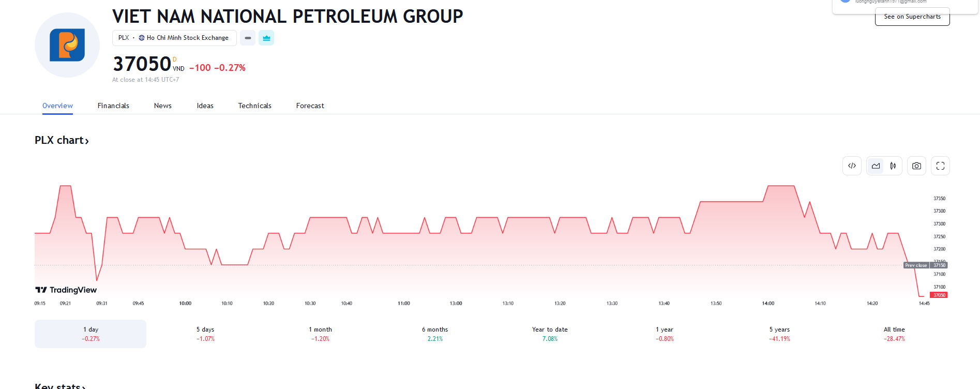Select the All time range

pos(894,334)
